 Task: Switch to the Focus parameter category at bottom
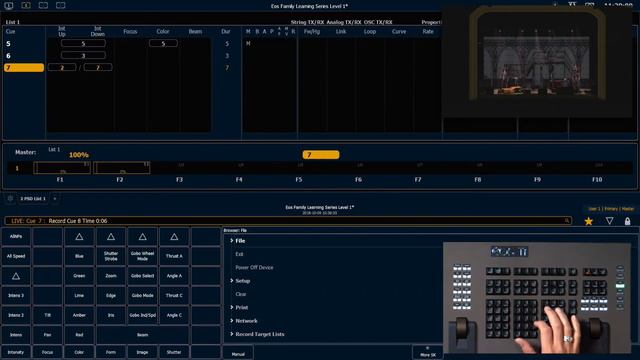pos(47,352)
